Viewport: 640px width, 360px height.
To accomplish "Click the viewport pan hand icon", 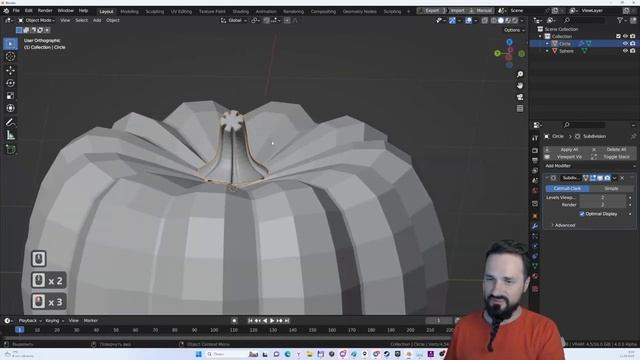I will (x=520, y=86).
